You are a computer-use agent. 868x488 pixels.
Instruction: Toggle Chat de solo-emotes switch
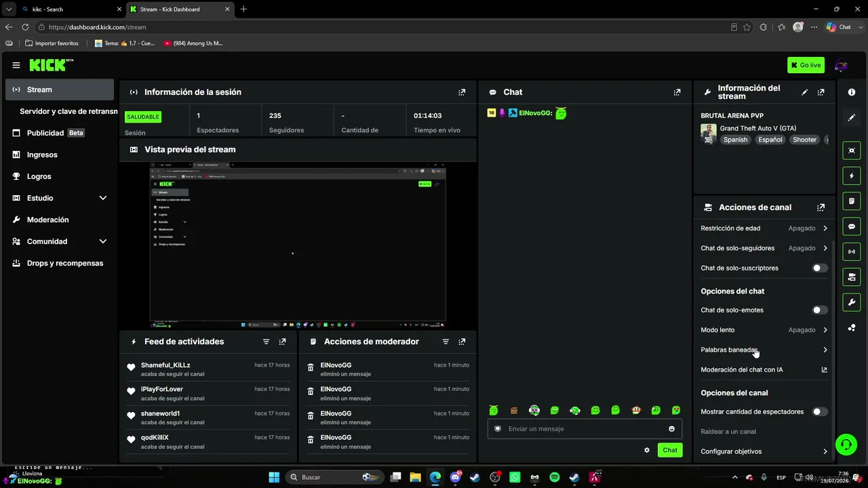click(x=820, y=310)
